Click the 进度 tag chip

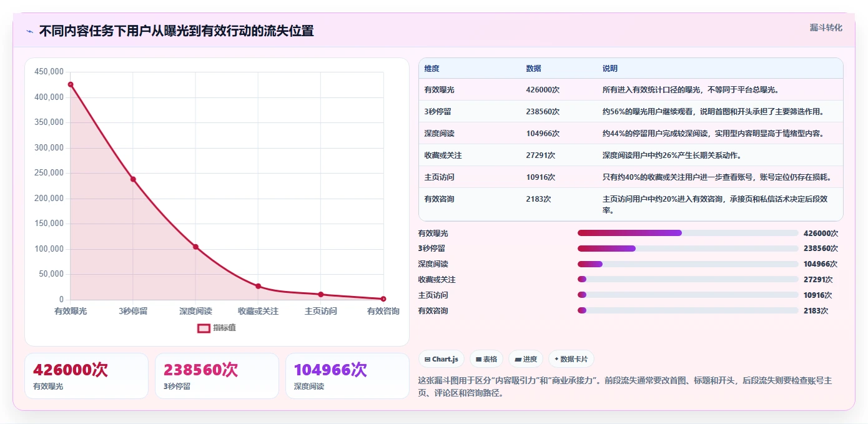tap(526, 359)
